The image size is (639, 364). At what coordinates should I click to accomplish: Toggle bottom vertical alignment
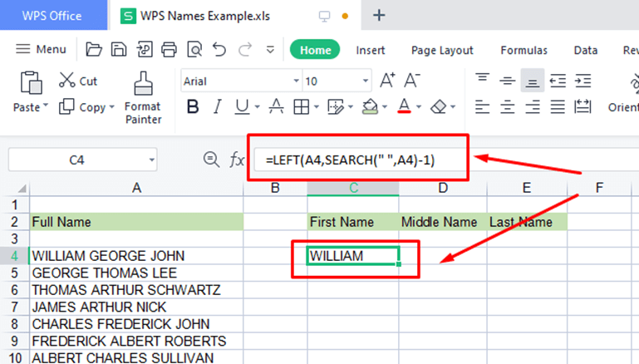(x=532, y=81)
